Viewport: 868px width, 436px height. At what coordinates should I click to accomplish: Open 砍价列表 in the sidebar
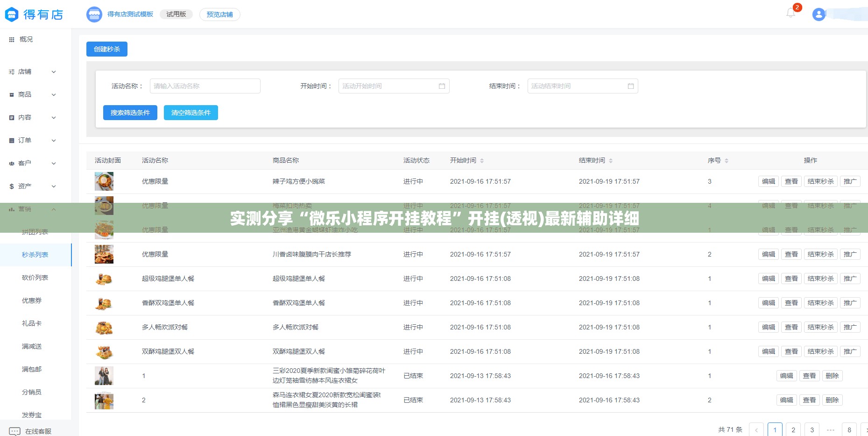point(35,278)
